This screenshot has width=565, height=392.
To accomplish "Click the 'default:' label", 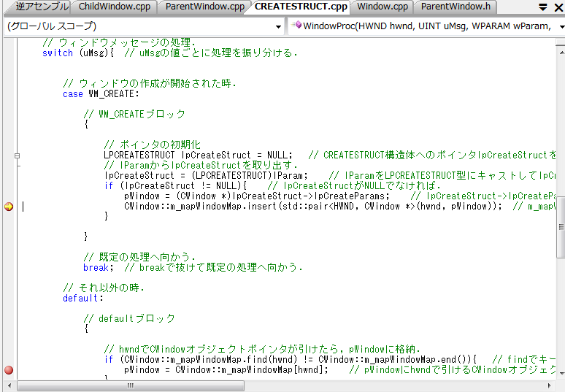I will 83,299.
